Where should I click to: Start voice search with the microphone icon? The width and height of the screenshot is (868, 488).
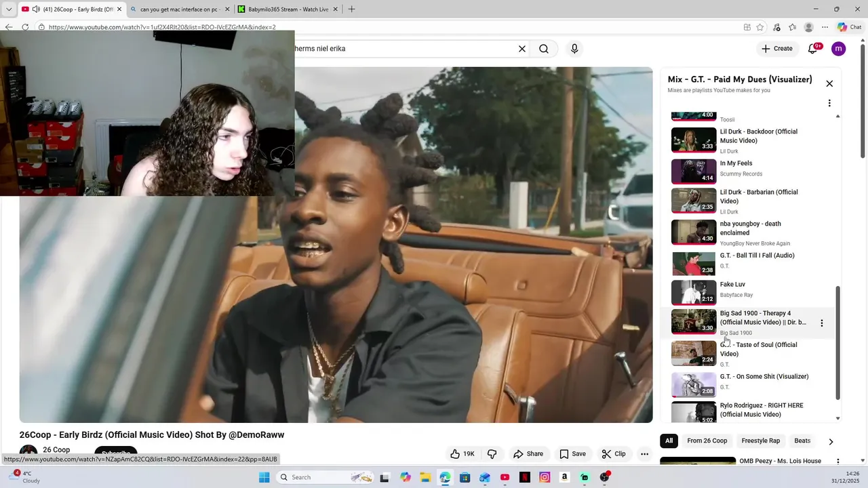click(574, 49)
